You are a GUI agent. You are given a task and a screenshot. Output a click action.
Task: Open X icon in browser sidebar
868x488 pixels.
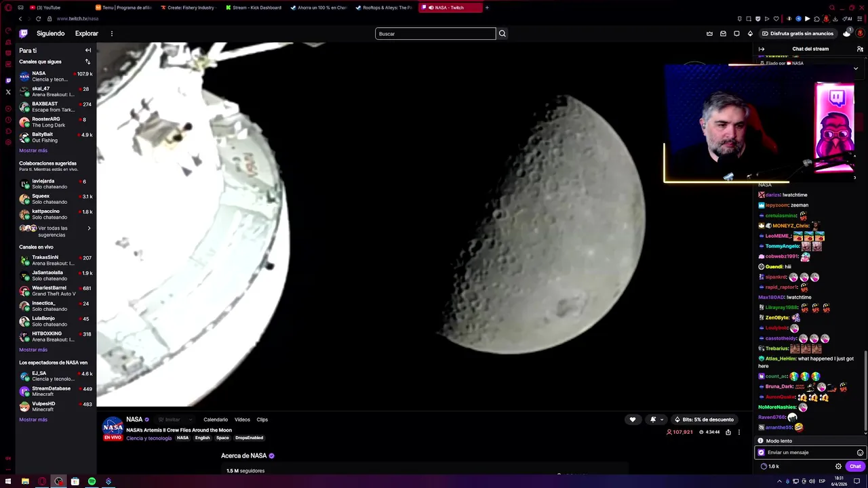(8, 92)
